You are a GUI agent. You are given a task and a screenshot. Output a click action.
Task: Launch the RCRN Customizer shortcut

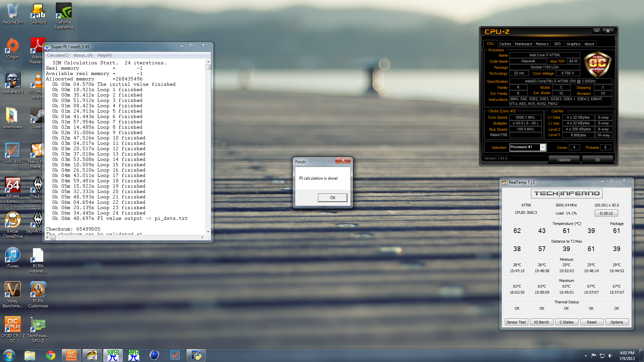pos(38,295)
